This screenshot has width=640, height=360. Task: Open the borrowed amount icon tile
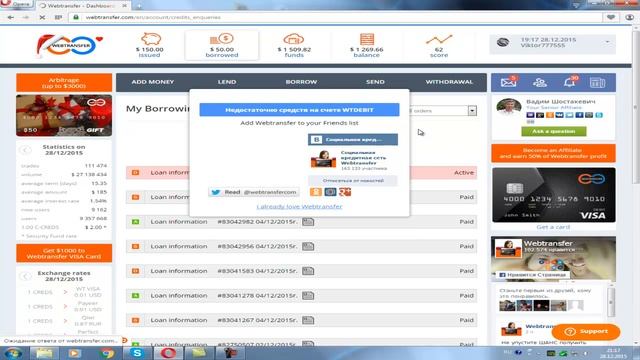coord(222,45)
